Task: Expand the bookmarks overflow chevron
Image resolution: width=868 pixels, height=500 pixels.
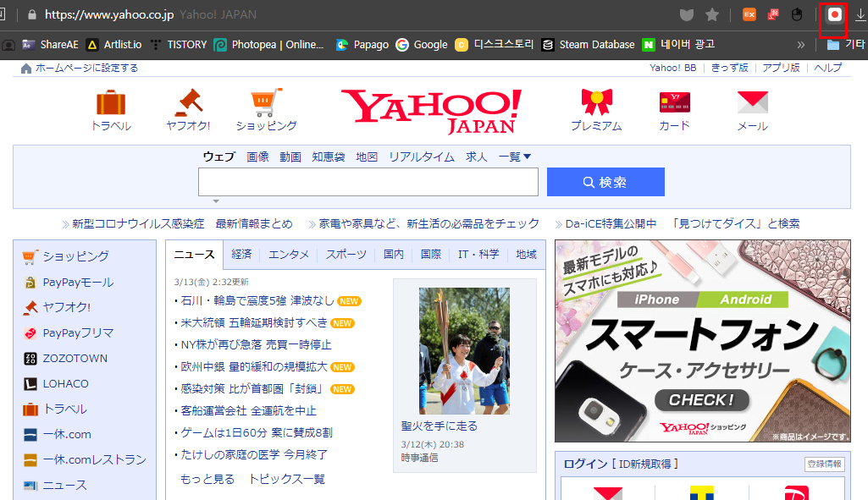Action: point(800,45)
